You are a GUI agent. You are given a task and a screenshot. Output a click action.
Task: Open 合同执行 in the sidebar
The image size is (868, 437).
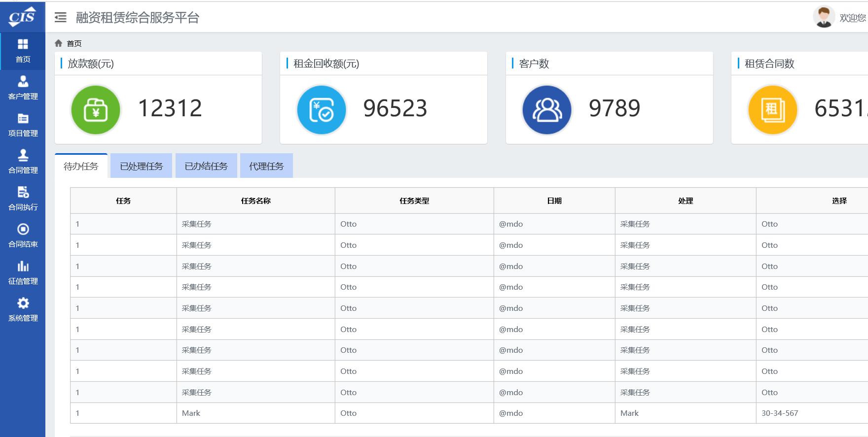(23, 199)
